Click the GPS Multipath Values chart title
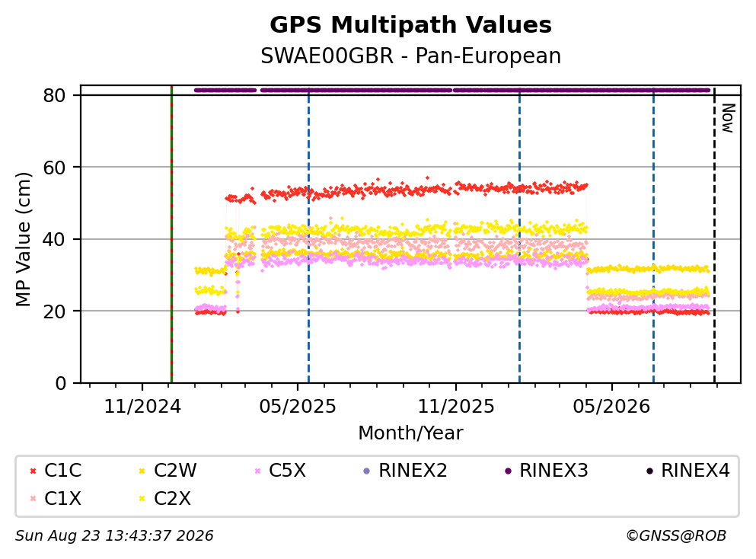Screen dimensions: 756x559 click(411, 24)
